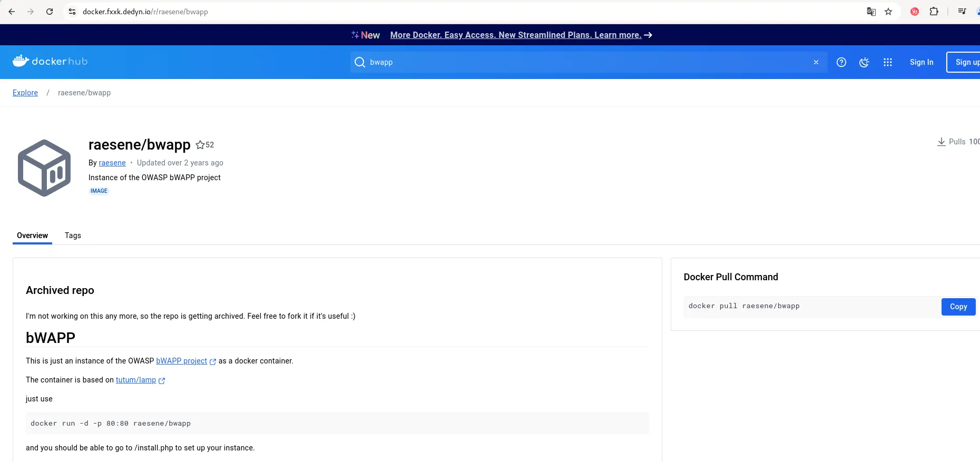Go to the Explore breadcrumb
Viewport: 980px width, 462px height.
pyautogui.click(x=25, y=93)
